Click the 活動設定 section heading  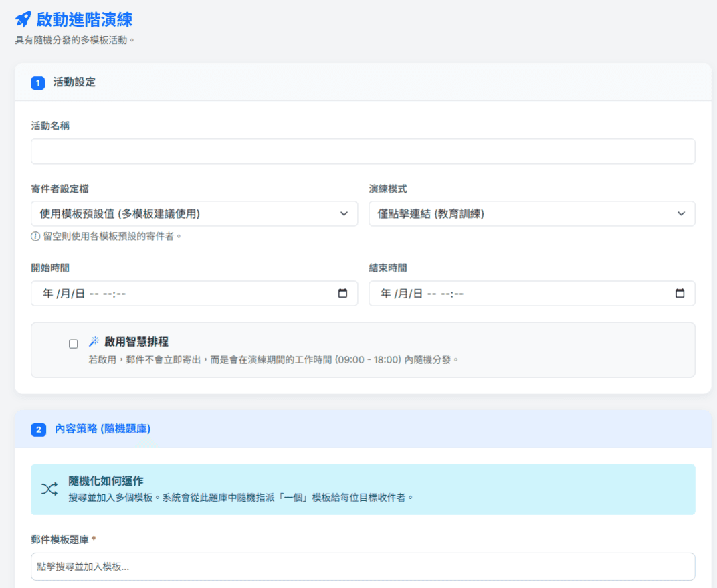pyautogui.click(x=74, y=82)
